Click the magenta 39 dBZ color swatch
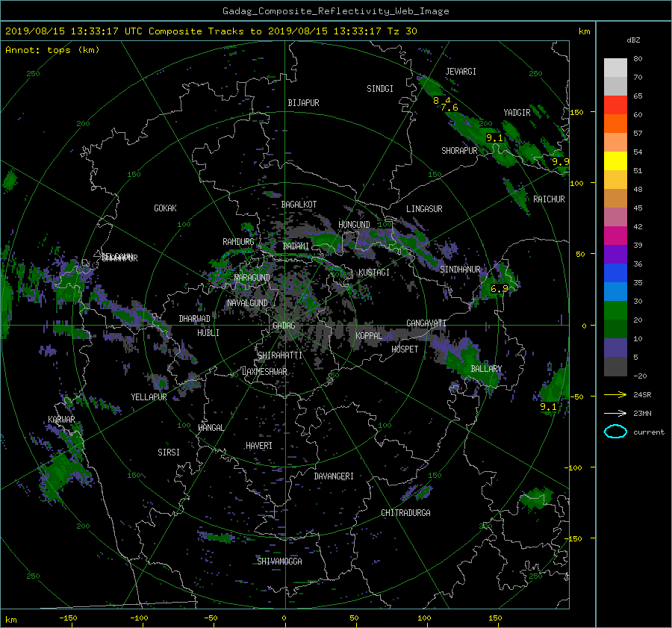This screenshot has height=628, width=672. coord(615,235)
